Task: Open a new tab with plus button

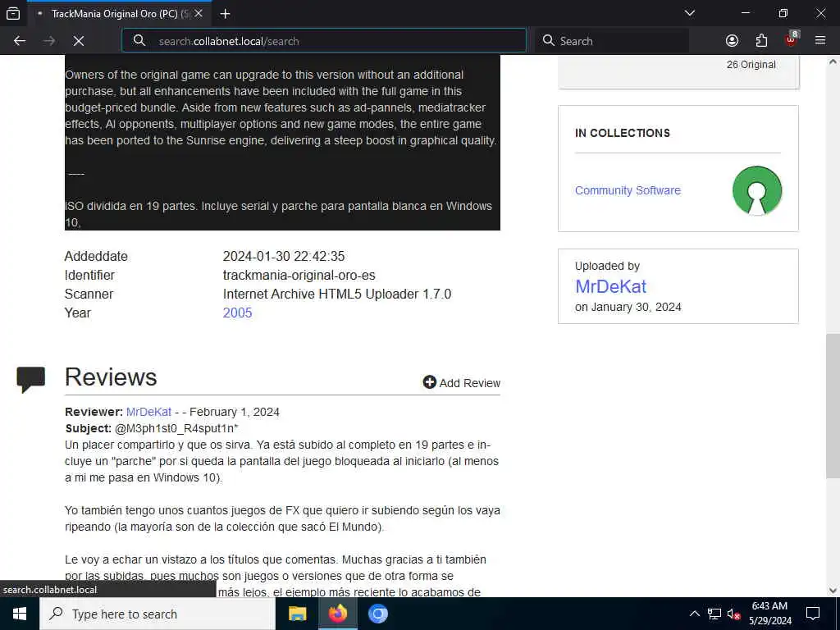Action: click(226, 14)
